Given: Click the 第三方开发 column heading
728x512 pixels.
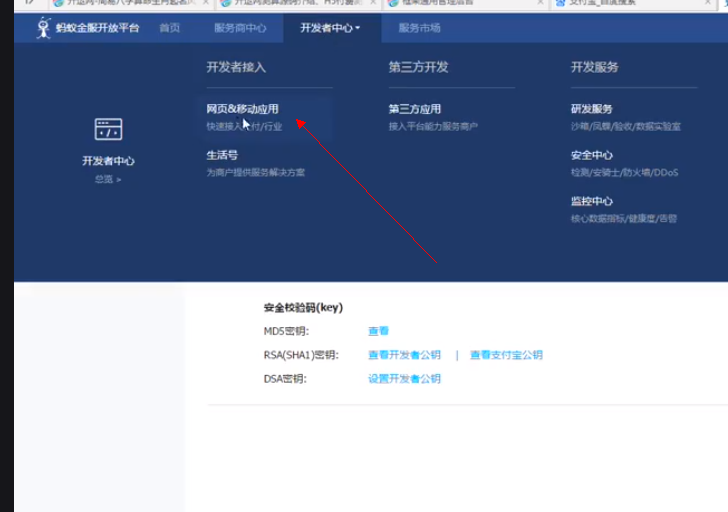Looking at the screenshot, I should [x=418, y=67].
